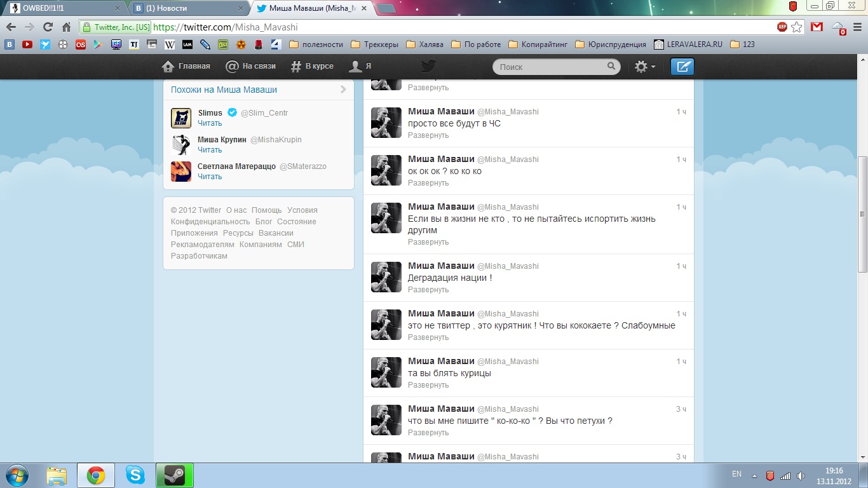
Task: Go to the 'Главная' home section
Action: [186, 66]
